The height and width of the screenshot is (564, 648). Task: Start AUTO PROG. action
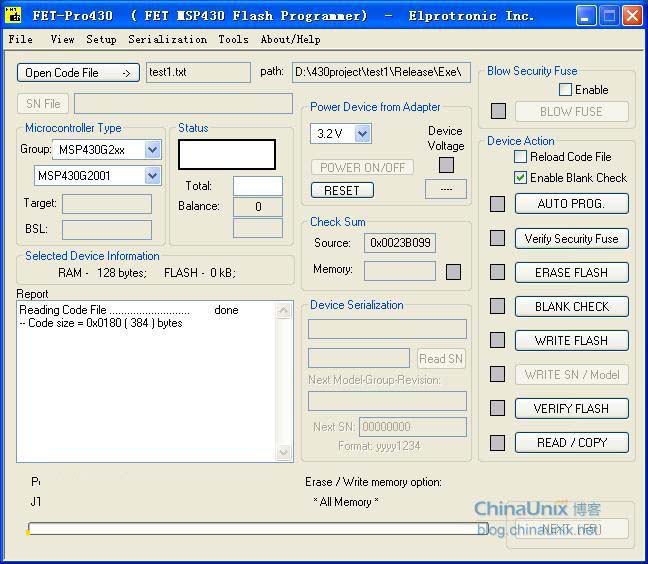point(572,204)
